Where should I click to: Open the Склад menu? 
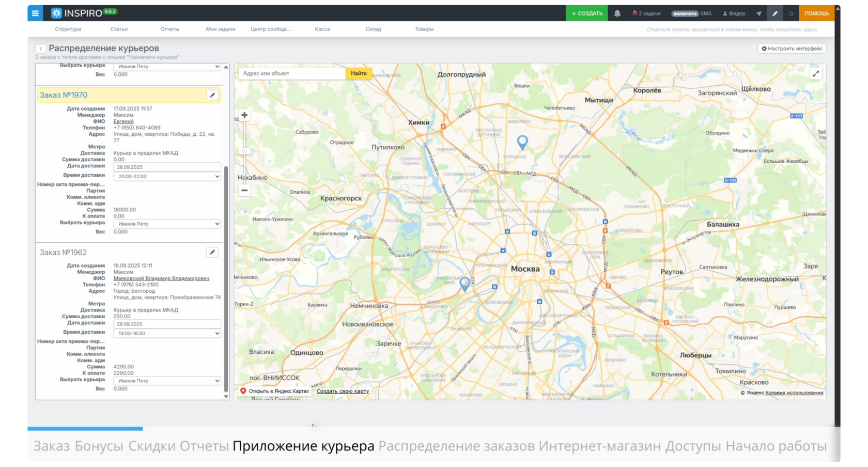[x=373, y=29]
